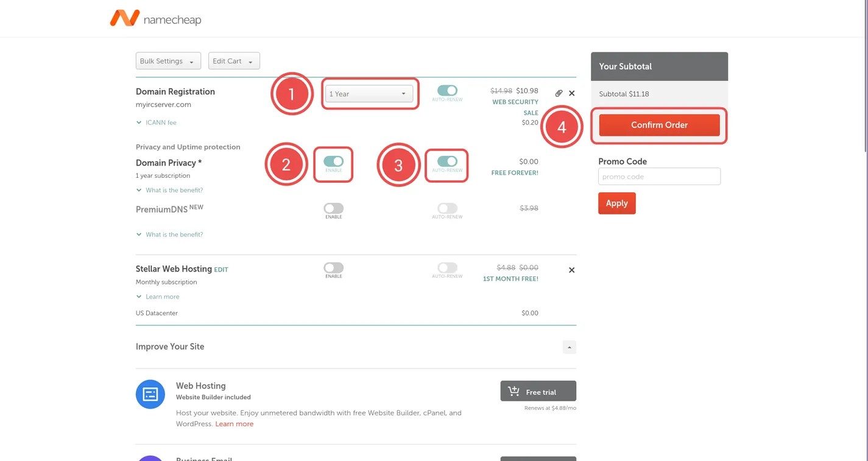
Task: Click the paperclip icon for Domain Registration
Action: click(x=559, y=93)
